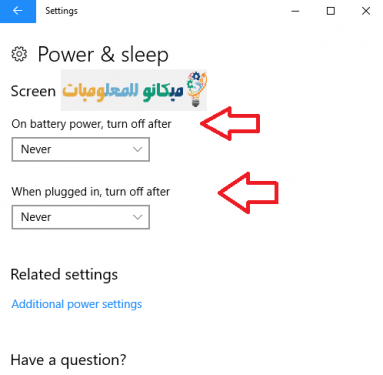
Task: Click the chevron in the battery power dropdown
Action: [x=137, y=149]
